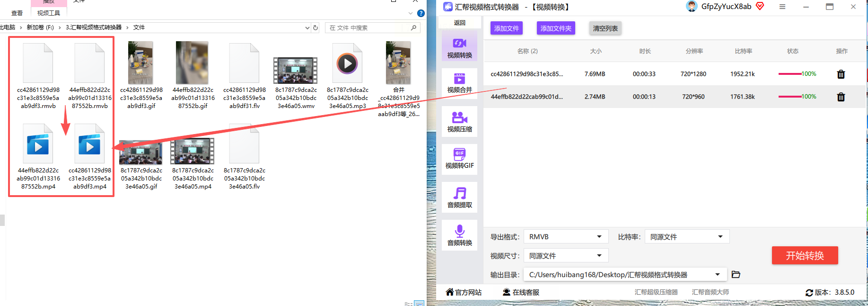Switch to the 视频工具 ribbon tab
868x306 pixels.
49,13
